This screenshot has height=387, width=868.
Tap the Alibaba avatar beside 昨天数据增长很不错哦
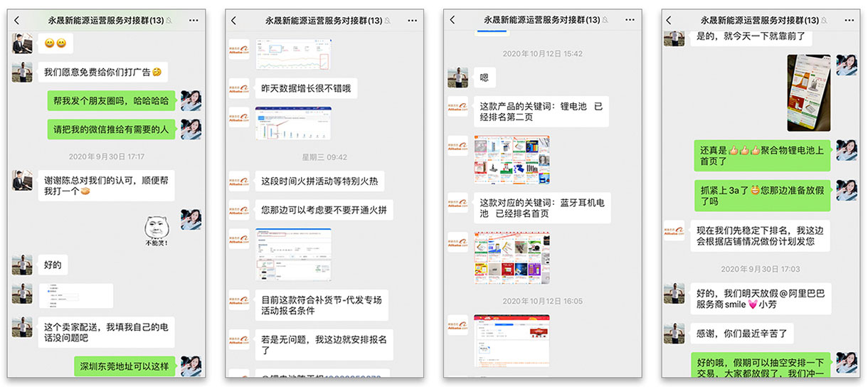[239, 88]
